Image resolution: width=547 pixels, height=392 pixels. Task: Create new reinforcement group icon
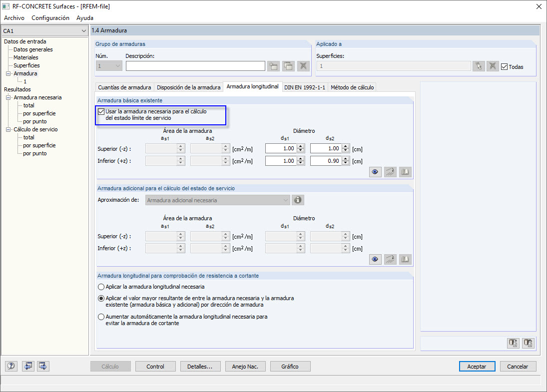tap(274, 66)
